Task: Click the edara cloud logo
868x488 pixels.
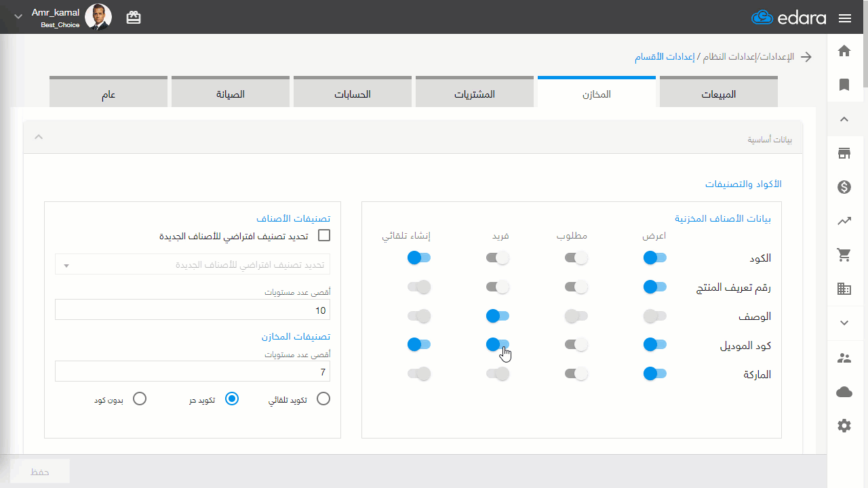Action: [x=789, y=18]
